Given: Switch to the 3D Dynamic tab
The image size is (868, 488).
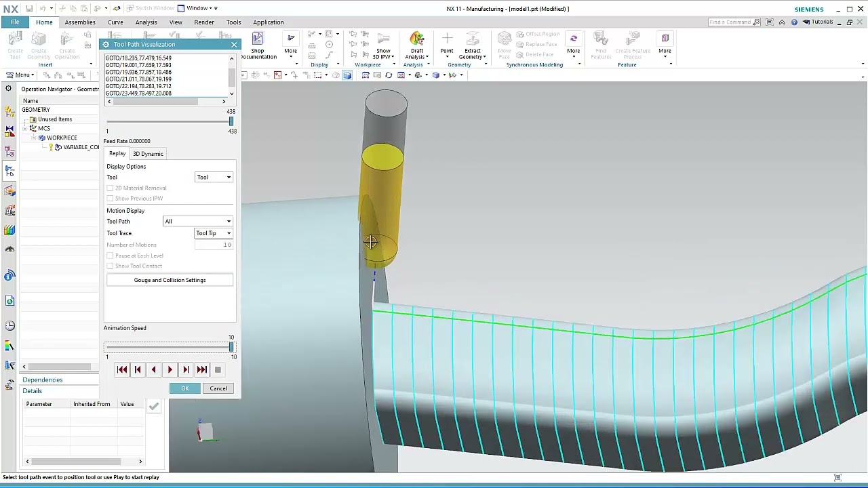Looking at the screenshot, I should (148, 154).
